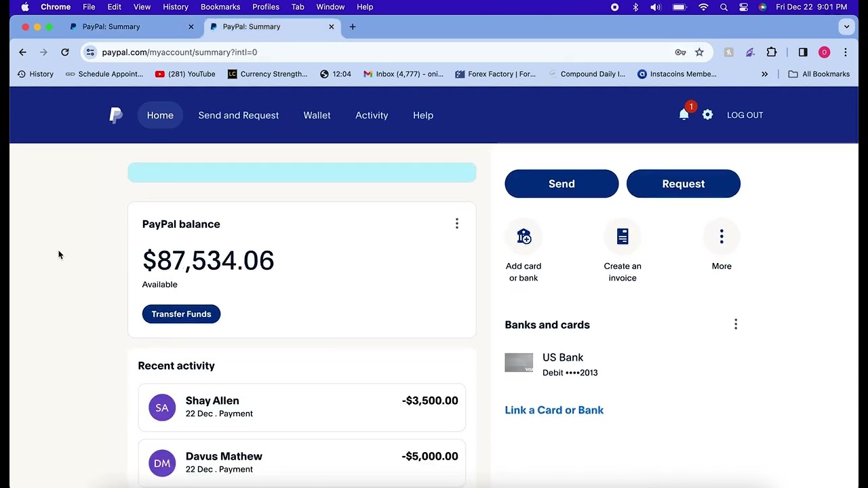Image resolution: width=868 pixels, height=488 pixels.
Task: Open the 12:04 bookmark
Action: pos(335,74)
